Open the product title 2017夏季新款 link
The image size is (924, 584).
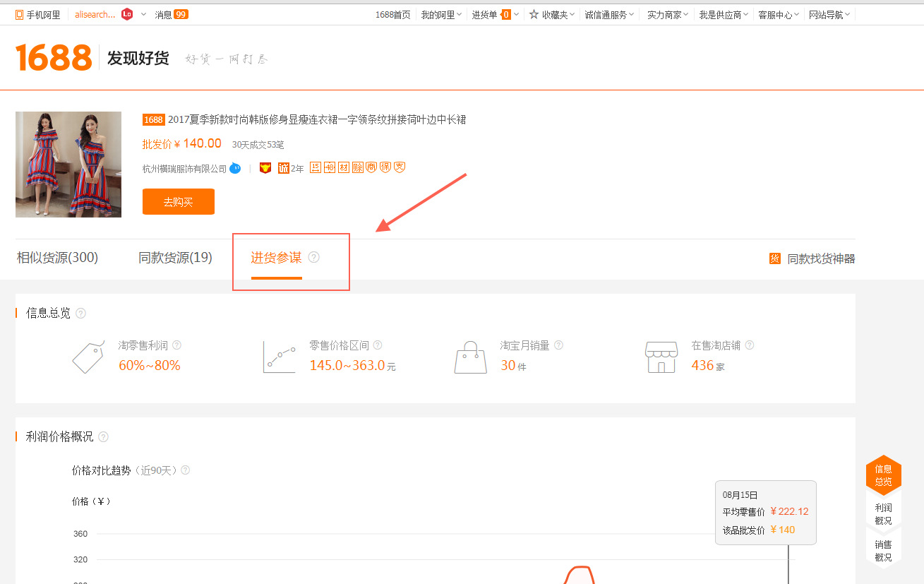pos(317,119)
